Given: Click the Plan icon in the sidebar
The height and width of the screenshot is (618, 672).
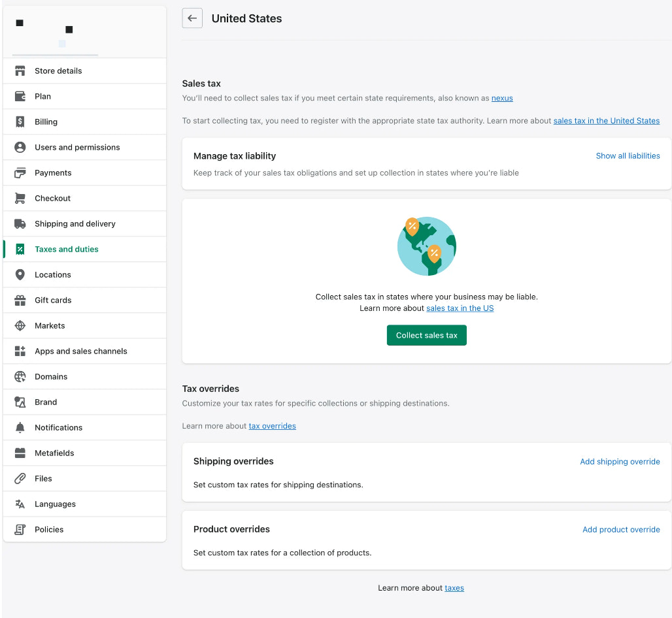Looking at the screenshot, I should pos(20,96).
